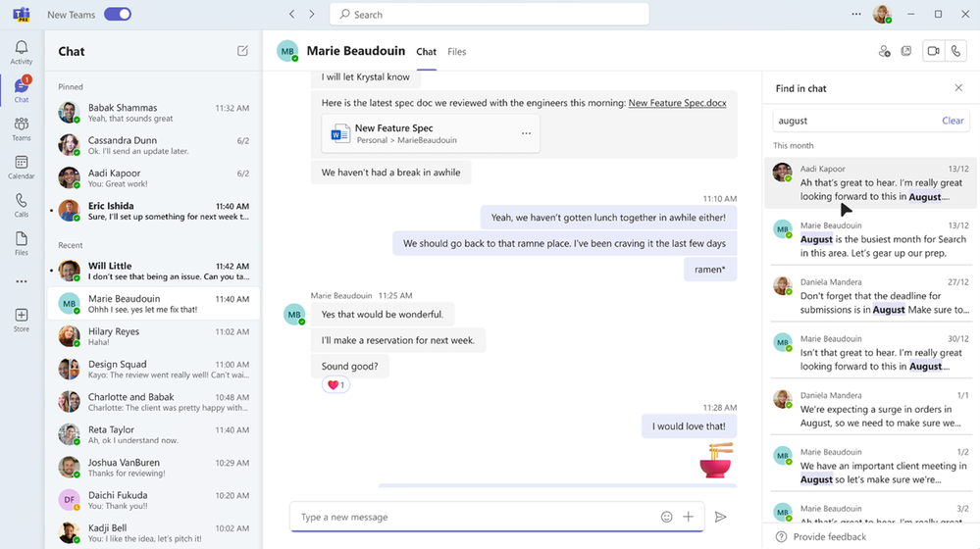Open the Activity feed icon
Screen dimensions: 980x549
21,52
